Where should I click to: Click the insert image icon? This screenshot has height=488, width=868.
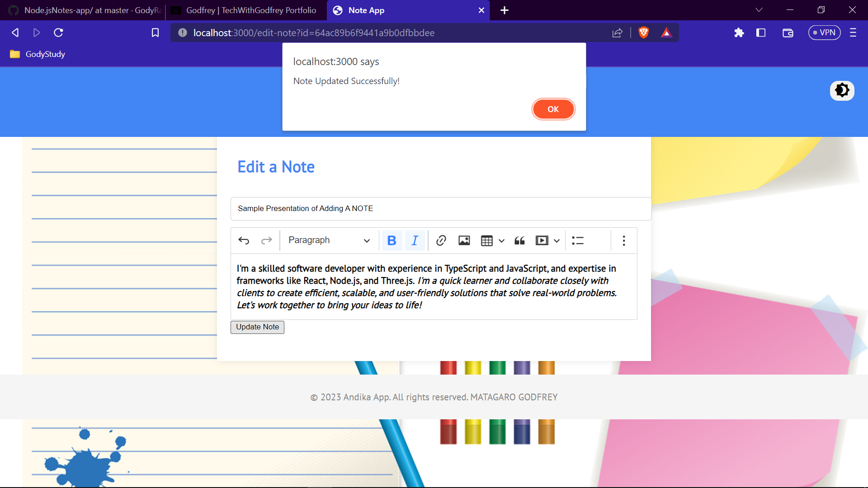click(x=464, y=240)
